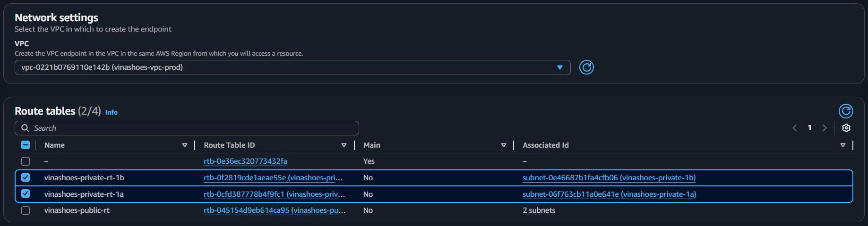Refresh the VPC list
Screen dimensions: 868x226
(586, 67)
